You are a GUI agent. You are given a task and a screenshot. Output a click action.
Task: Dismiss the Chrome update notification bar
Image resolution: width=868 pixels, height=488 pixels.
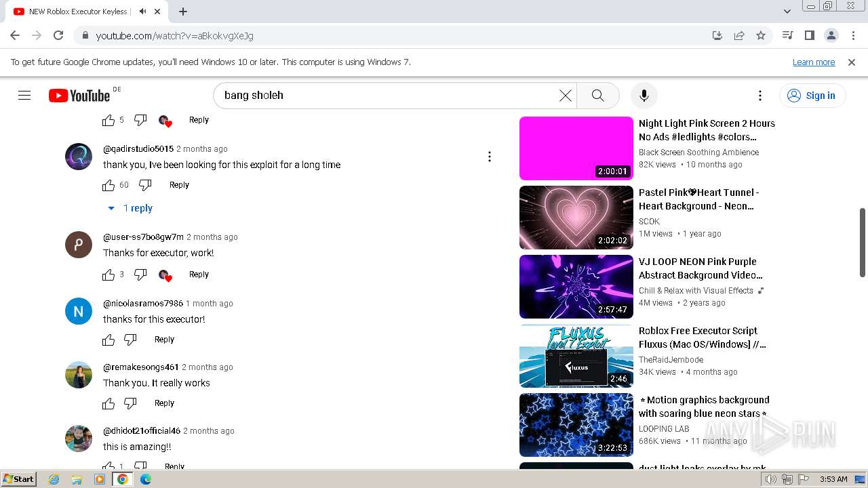point(852,62)
